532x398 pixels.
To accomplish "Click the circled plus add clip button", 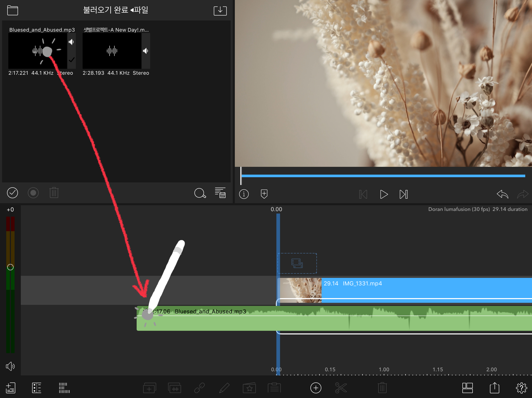I will (316, 388).
